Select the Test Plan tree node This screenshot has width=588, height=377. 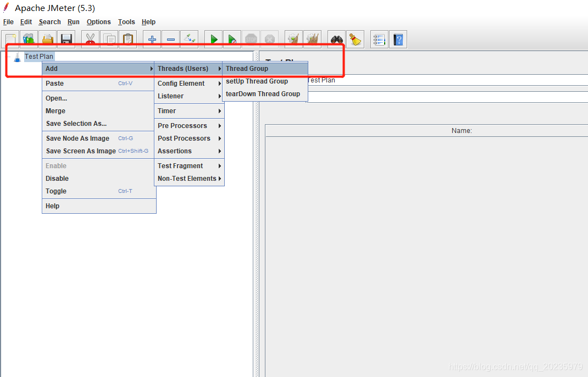(38, 56)
